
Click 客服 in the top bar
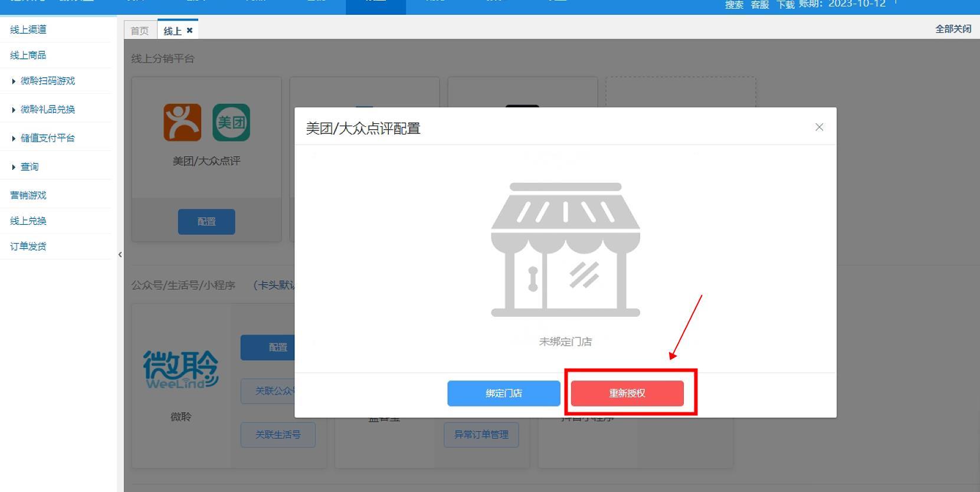tap(760, 5)
